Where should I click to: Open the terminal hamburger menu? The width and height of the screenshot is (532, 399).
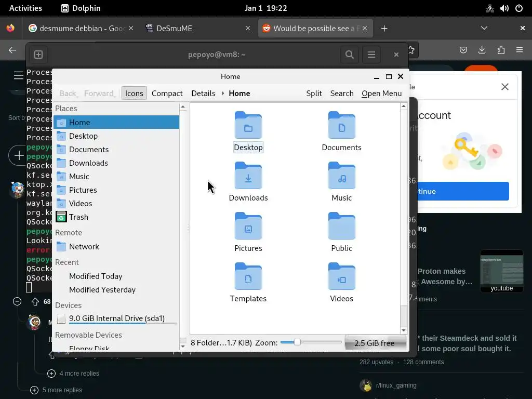(x=371, y=54)
